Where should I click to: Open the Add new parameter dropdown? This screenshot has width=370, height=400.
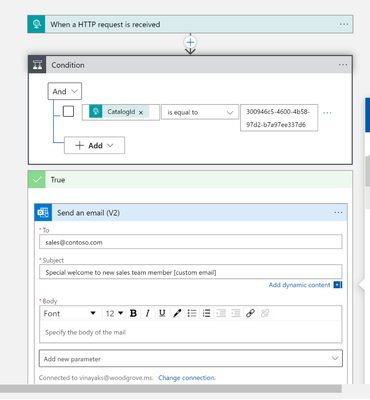pos(191,358)
